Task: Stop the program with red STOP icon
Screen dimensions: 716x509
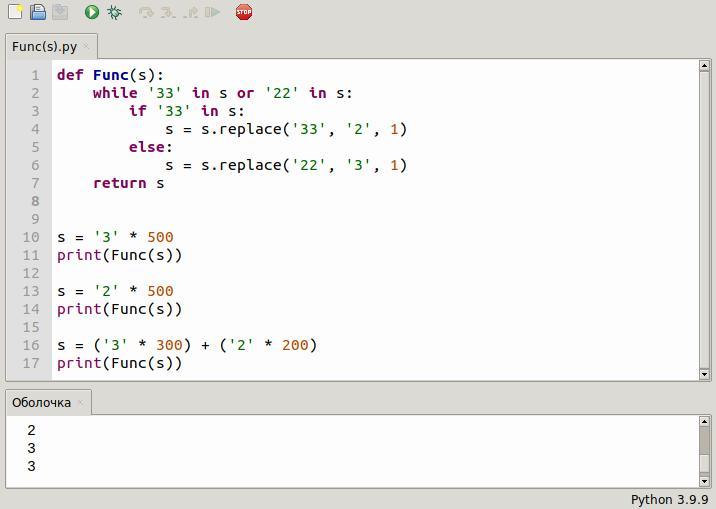Action: click(244, 12)
